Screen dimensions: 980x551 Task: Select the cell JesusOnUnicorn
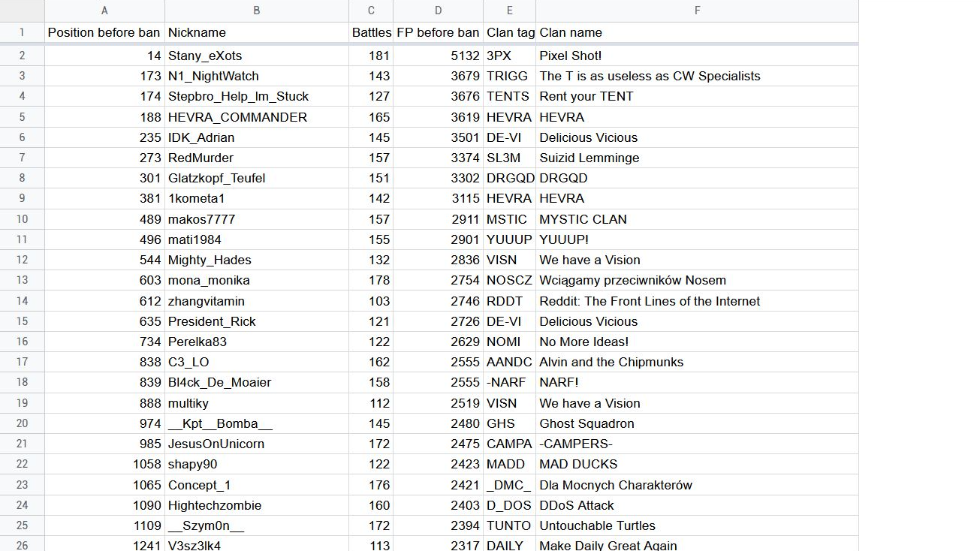pos(257,444)
